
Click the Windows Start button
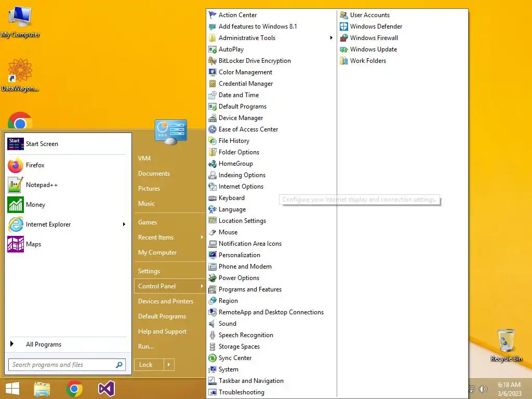click(x=12, y=389)
